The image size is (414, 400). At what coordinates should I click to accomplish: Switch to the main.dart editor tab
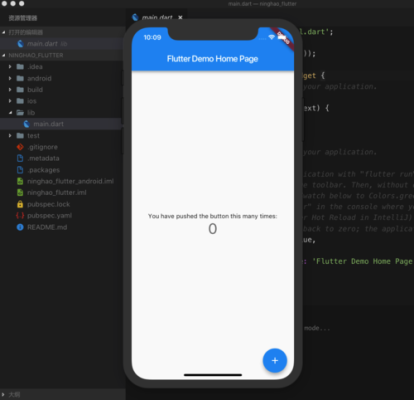point(157,17)
